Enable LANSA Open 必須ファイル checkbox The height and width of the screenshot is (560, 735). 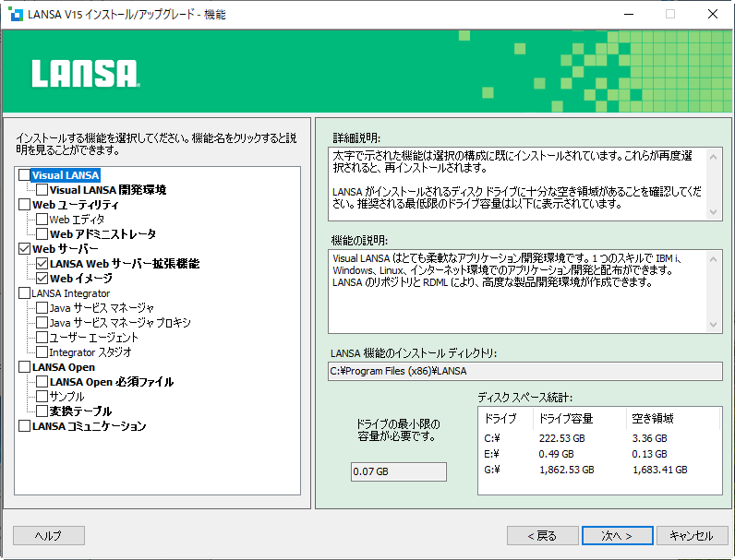click(42, 382)
